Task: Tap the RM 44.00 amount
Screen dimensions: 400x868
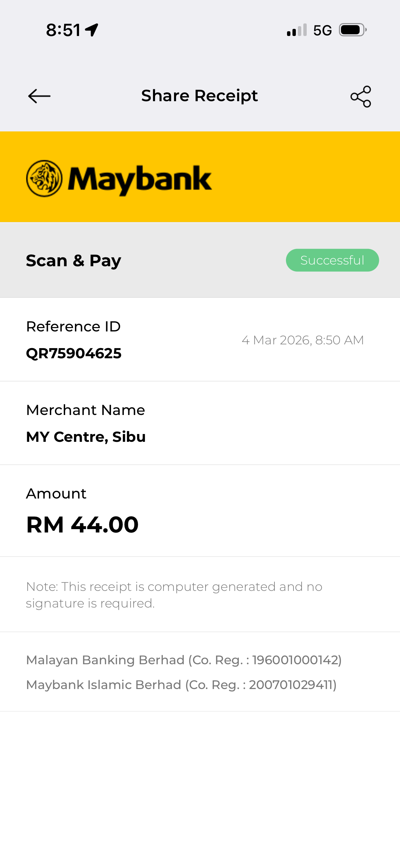Action: pyautogui.click(x=82, y=525)
